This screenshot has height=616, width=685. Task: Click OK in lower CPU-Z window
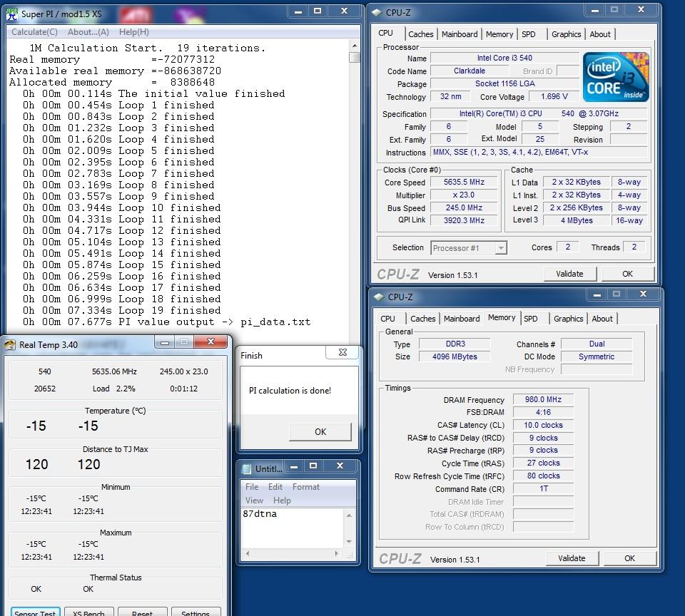point(629,558)
